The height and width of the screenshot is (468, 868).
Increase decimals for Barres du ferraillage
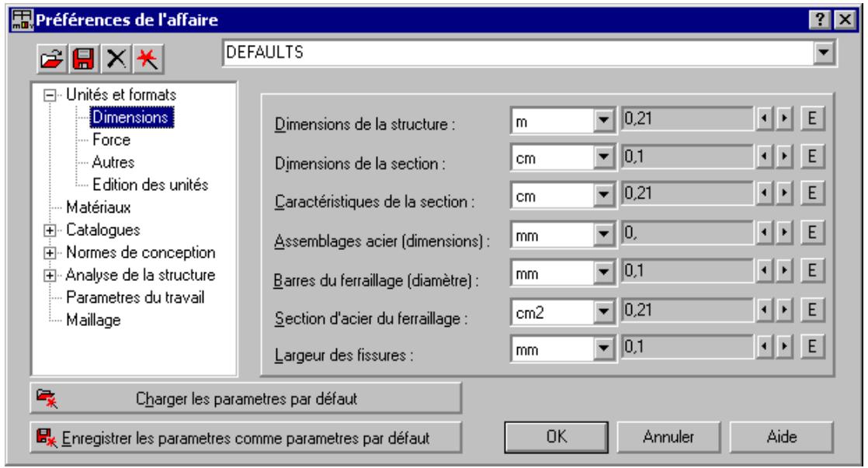[x=784, y=271]
